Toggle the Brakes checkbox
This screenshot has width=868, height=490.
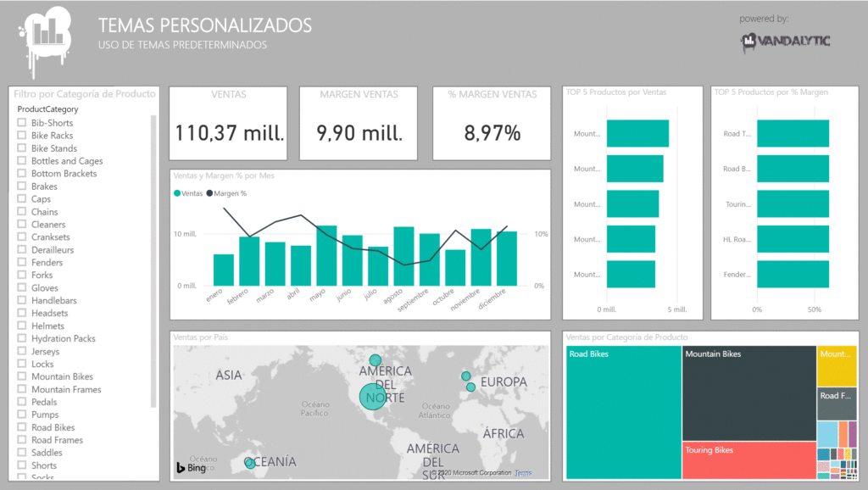click(21, 186)
